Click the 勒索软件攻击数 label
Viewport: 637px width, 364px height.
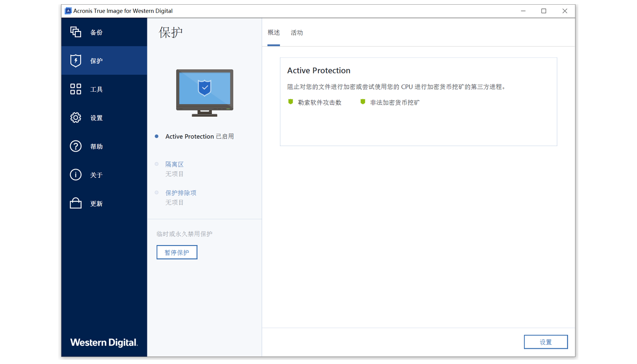320,102
